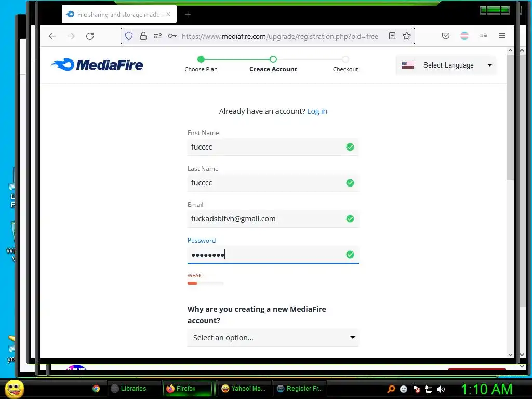Switch to Yahoo! Messenger taskbar button
The width and height of the screenshot is (532, 399).
click(244, 389)
